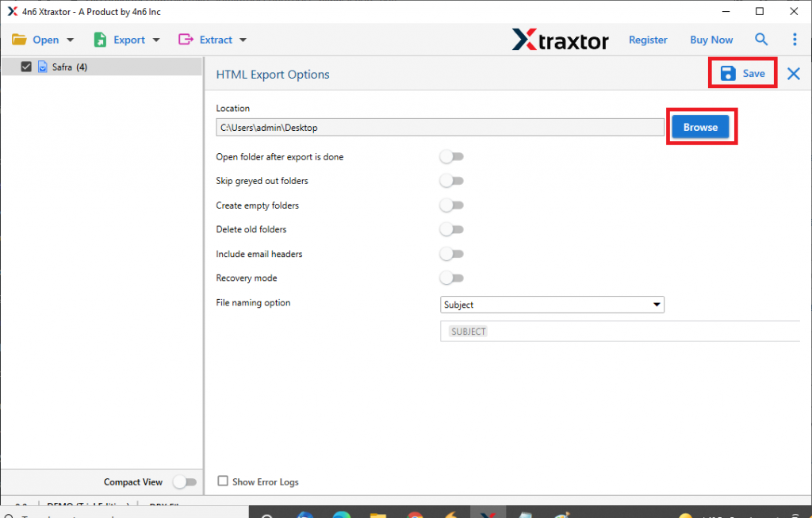Select the Register menu item
Image resolution: width=812 pixels, height=518 pixels.
[648, 39]
